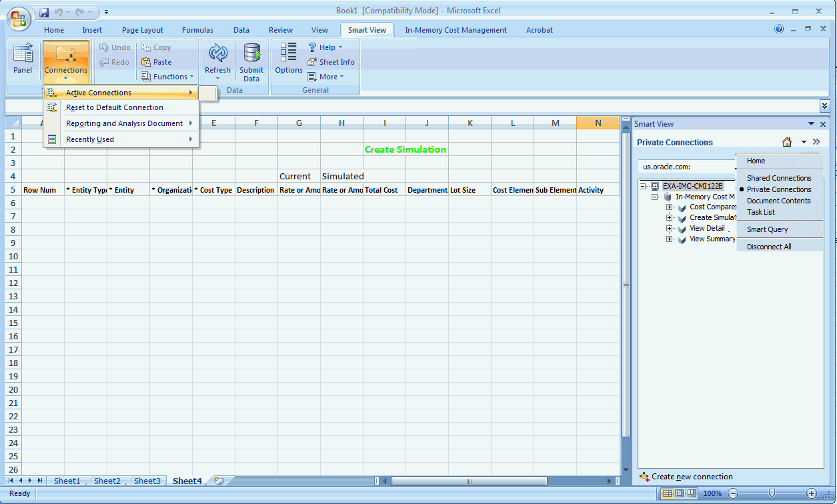Go to the last sheet tab arrow

click(40, 481)
